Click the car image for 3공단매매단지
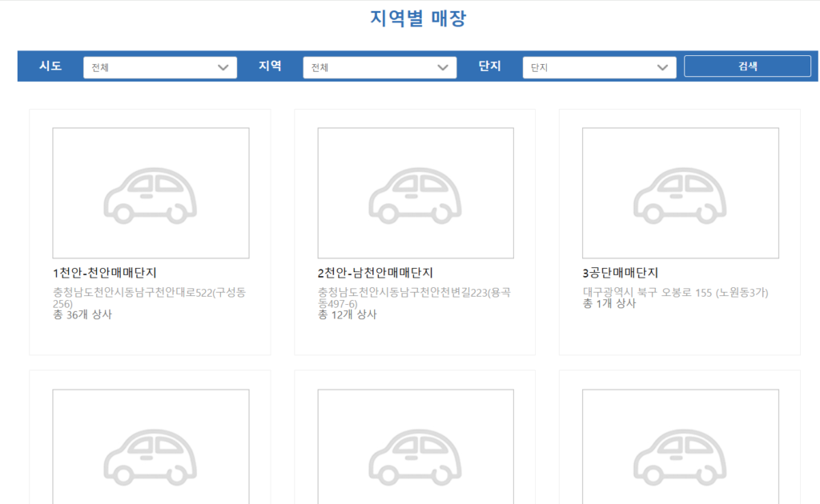Viewport: 820px width, 504px height. tap(680, 193)
